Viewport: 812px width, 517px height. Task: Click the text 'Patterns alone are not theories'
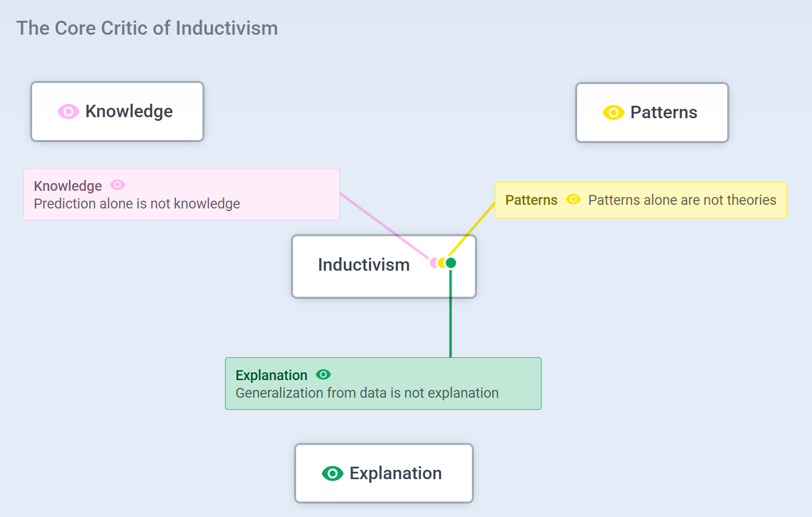click(x=682, y=200)
